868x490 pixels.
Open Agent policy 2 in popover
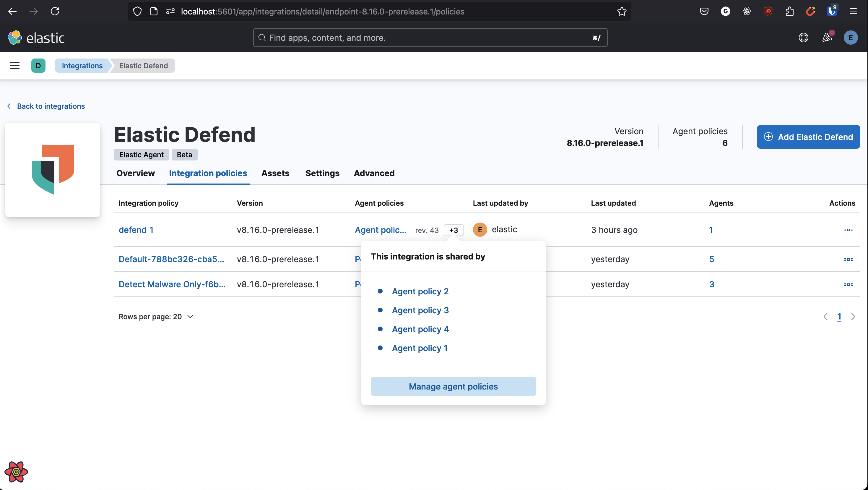pyautogui.click(x=420, y=291)
